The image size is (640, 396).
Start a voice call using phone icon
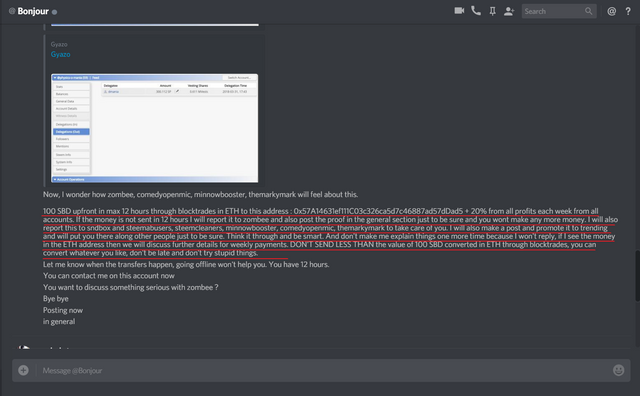click(x=476, y=11)
